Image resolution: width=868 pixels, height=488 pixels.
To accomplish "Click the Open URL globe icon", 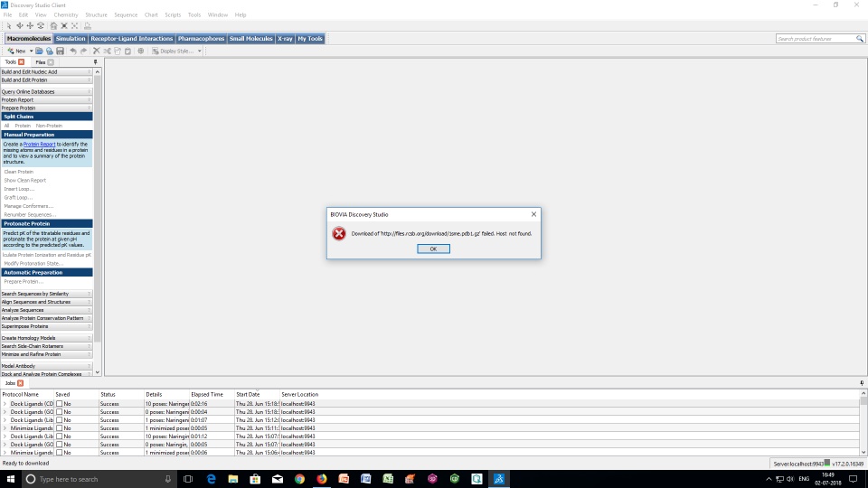I will [x=49, y=51].
